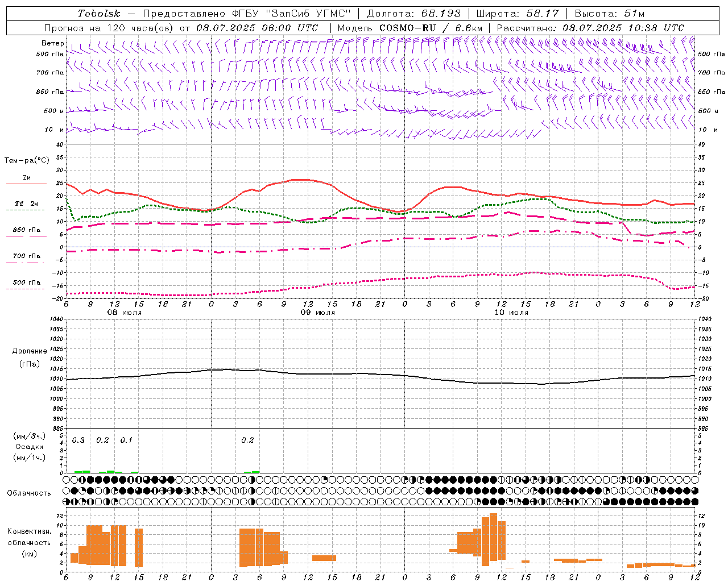Click the dashed line sample under 'Td 2м'
Screen dimensions: 728x582
tap(25, 210)
